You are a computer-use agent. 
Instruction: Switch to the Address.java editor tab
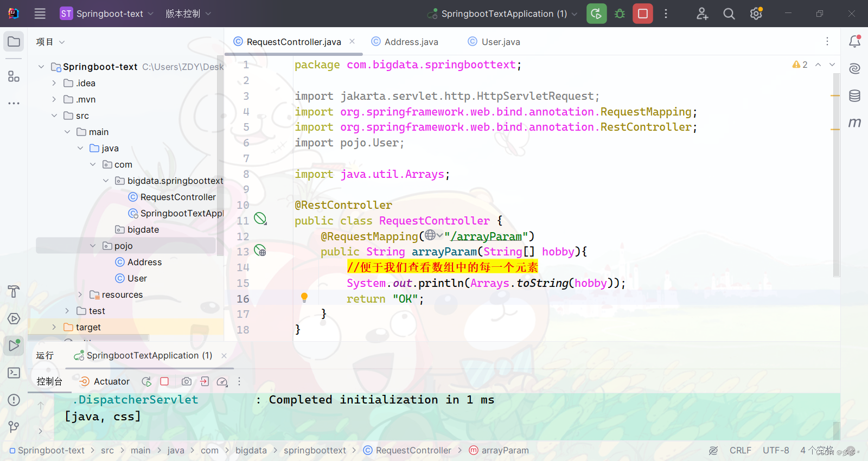(x=405, y=42)
